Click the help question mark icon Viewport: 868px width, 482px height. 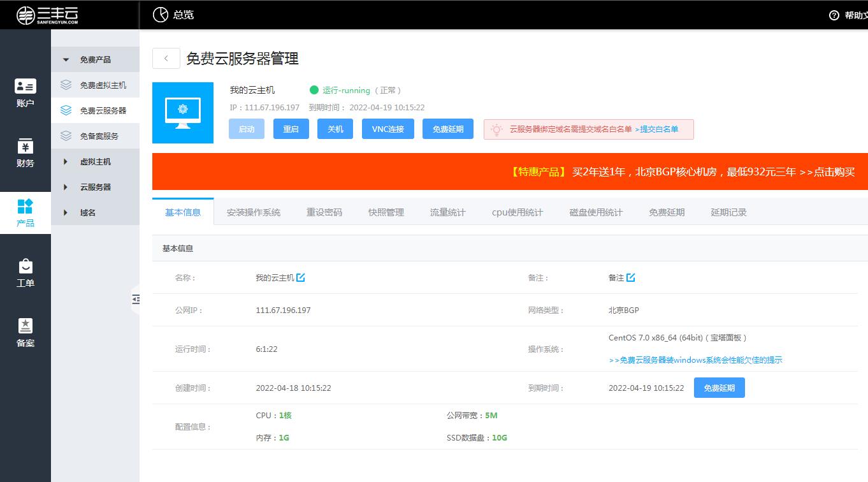click(834, 15)
